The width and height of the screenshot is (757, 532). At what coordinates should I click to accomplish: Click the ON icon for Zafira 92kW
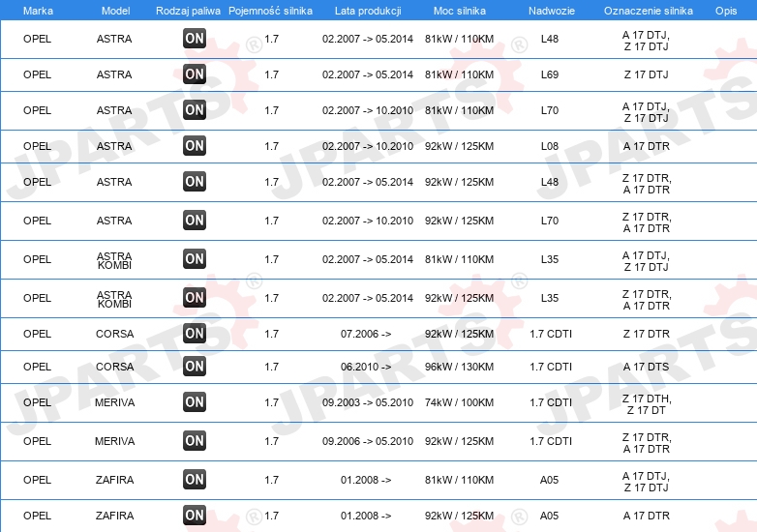[195, 516]
